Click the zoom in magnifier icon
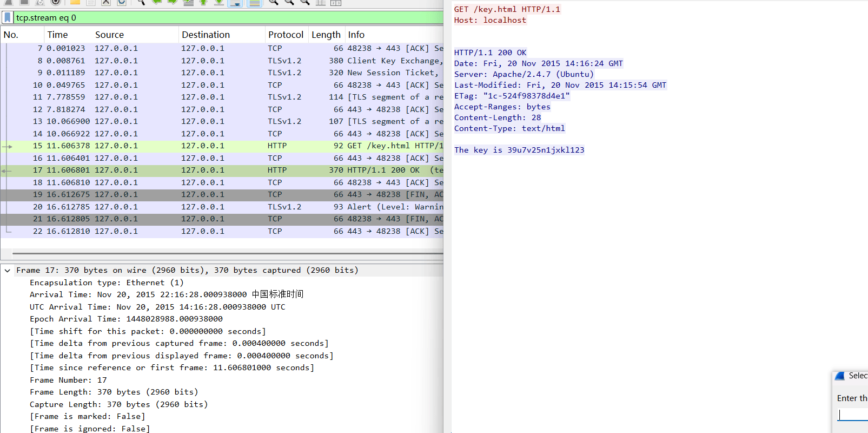This screenshot has height=433, width=868. 274,2
